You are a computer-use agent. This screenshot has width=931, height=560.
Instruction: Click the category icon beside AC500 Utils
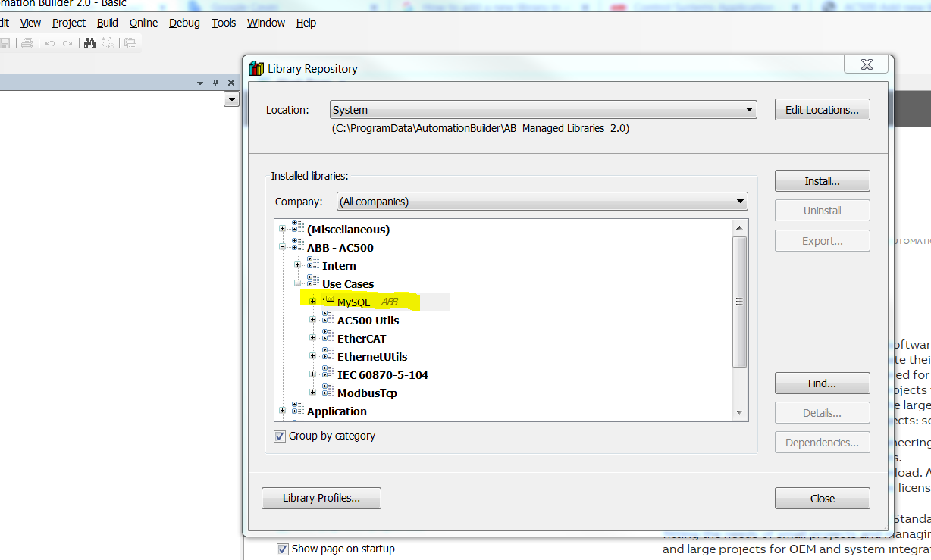328,318
